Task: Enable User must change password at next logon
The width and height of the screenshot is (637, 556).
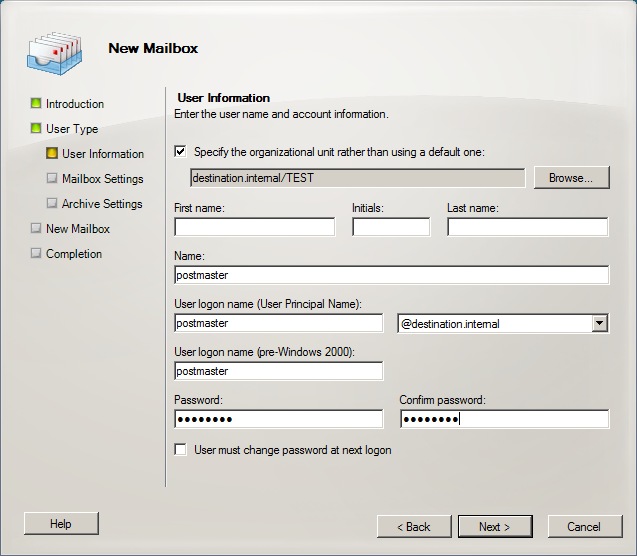Action: 180,449
